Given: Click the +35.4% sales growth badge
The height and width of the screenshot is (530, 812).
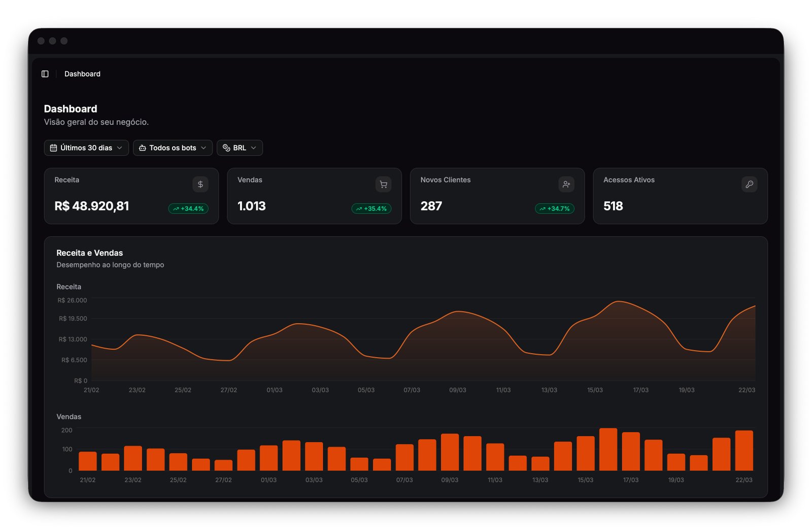Looking at the screenshot, I should pos(371,208).
